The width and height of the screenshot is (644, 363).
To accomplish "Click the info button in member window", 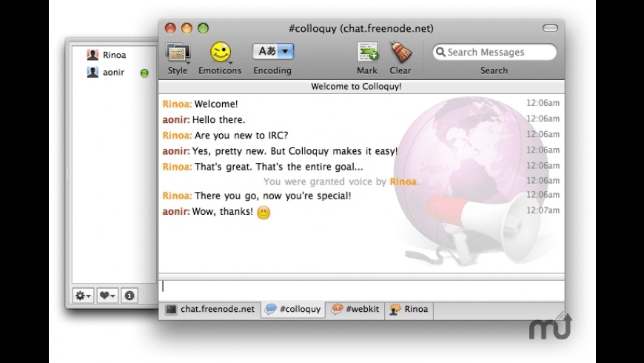I will [130, 296].
